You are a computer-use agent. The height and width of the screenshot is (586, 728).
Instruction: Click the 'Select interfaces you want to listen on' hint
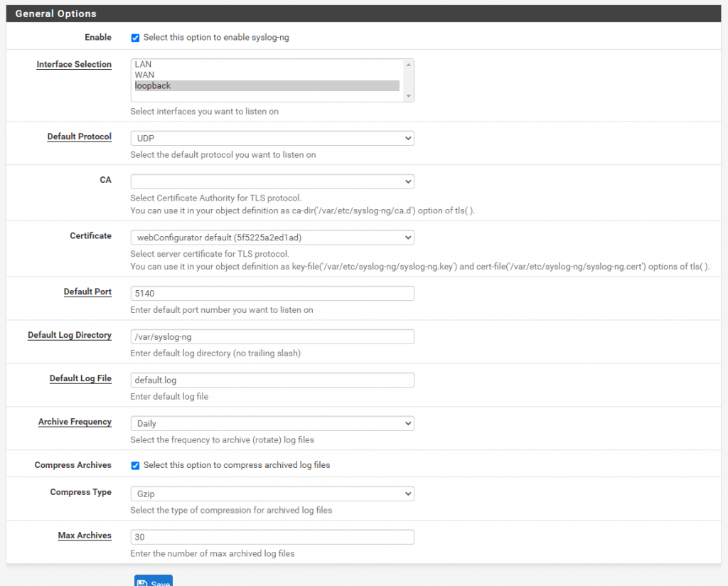coord(204,112)
